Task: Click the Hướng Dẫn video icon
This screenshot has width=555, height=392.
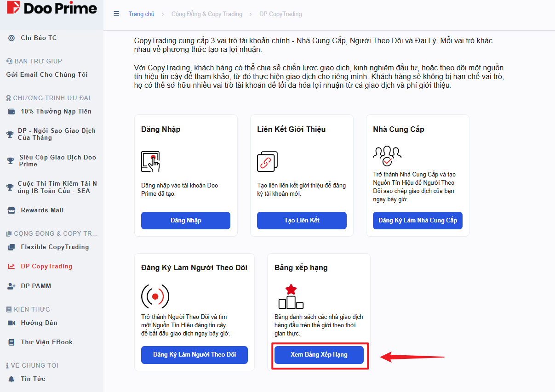Action: [11, 323]
